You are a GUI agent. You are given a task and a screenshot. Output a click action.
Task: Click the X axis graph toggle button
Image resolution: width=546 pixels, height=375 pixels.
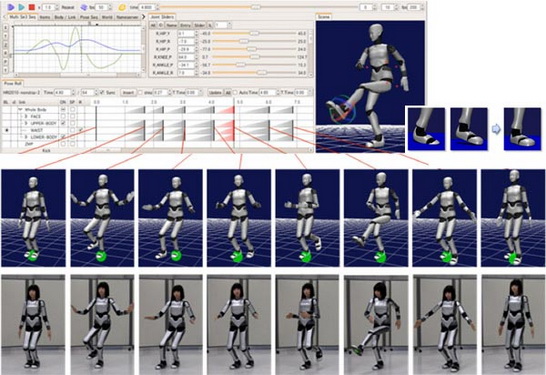[6, 28]
